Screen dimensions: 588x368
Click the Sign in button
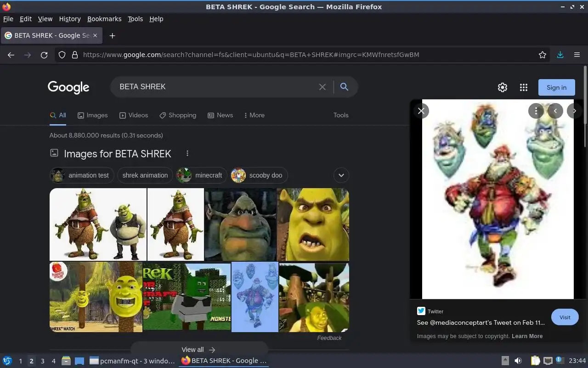pyautogui.click(x=556, y=87)
